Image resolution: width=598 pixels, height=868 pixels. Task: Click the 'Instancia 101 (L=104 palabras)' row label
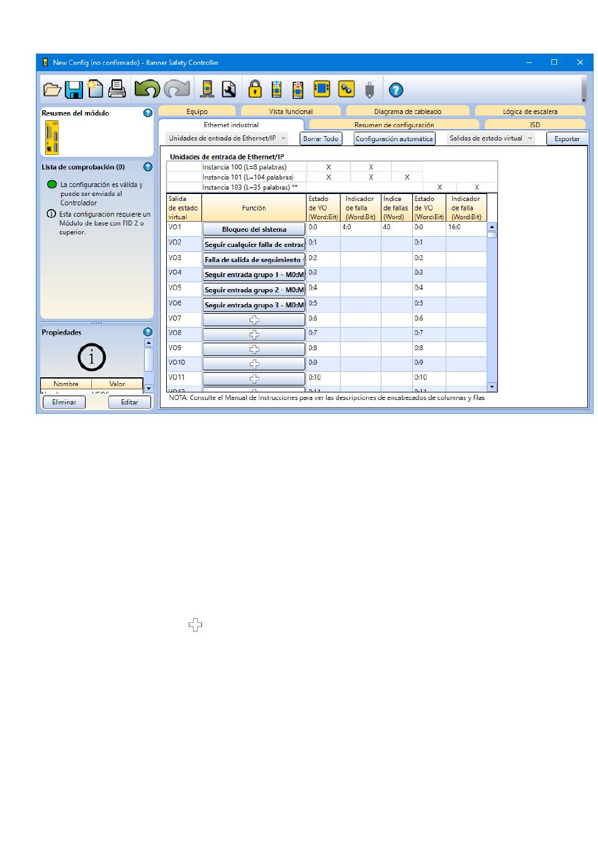coord(248,177)
